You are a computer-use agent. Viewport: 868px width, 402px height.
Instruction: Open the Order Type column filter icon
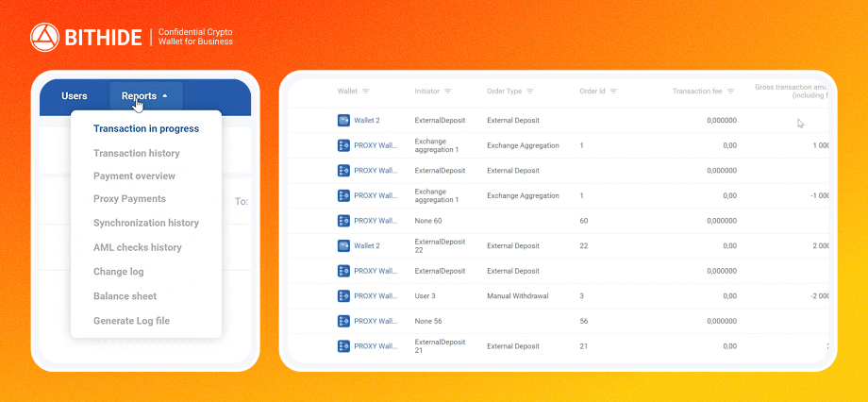pos(530,92)
